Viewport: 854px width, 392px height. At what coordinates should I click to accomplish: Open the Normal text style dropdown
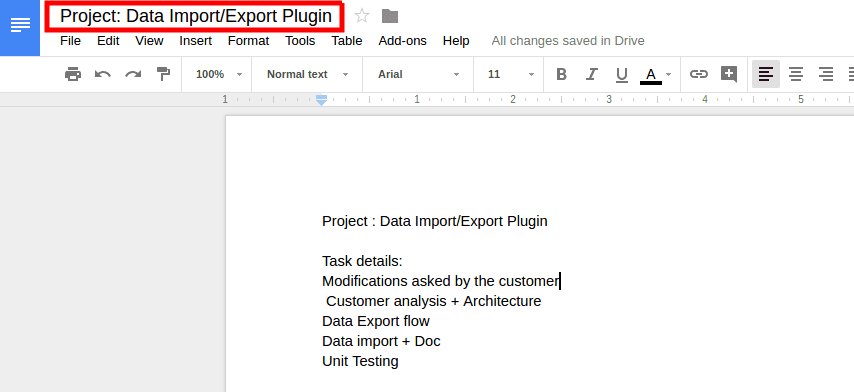pyautogui.click(x=307, y=74)
